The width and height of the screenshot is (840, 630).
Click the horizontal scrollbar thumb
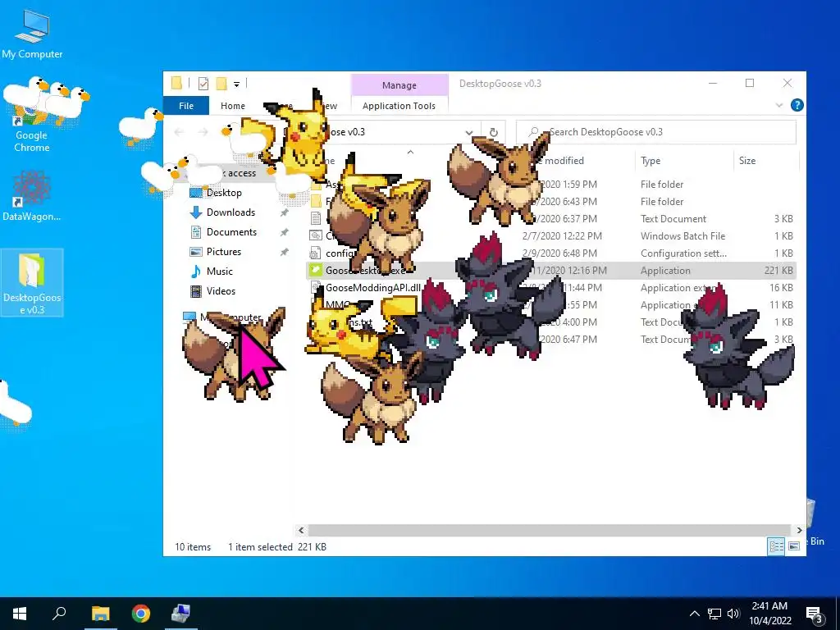click(549, 531)
